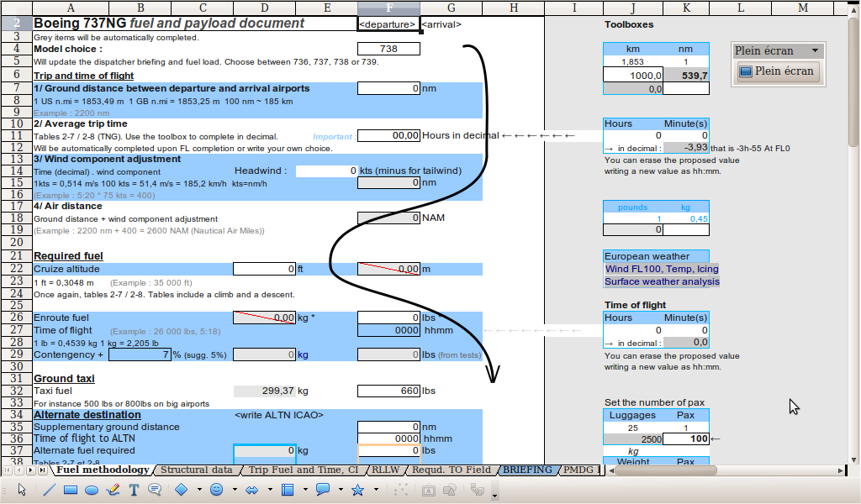Select the Model choice cell showing 738
This screenshot has height=504, width=861.
click(x=388, y=49)
